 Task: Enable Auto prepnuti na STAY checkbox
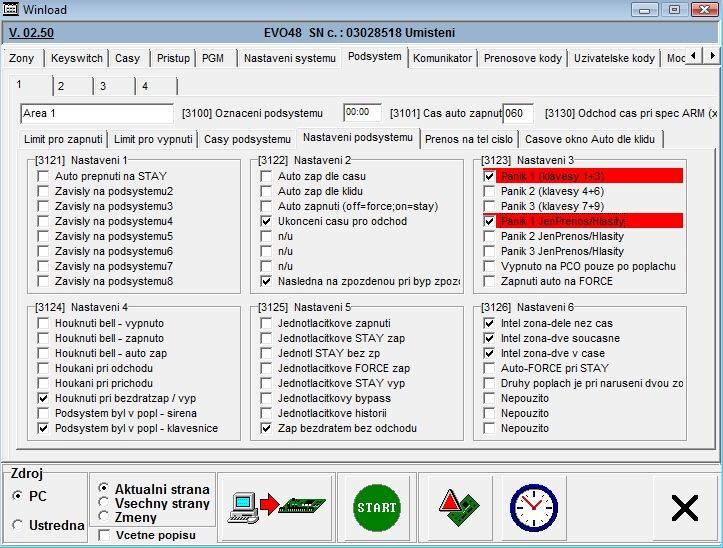[x=43, y=176]
